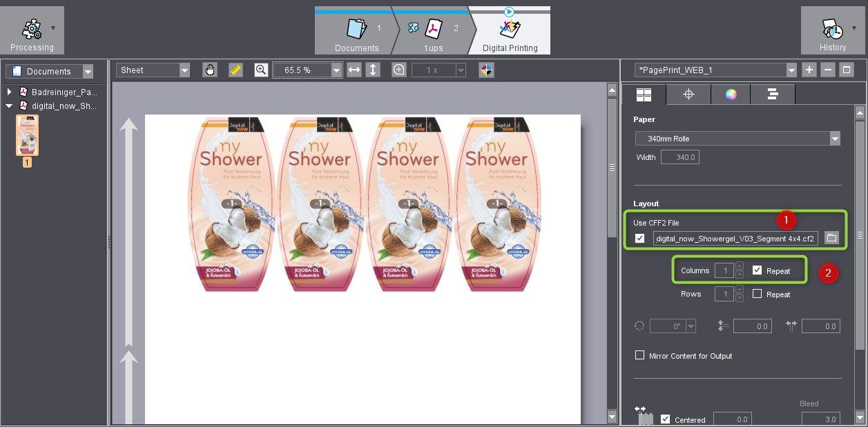
Task: Select the digital_now shower gel page thumbnail
Action: coord(28,135)
